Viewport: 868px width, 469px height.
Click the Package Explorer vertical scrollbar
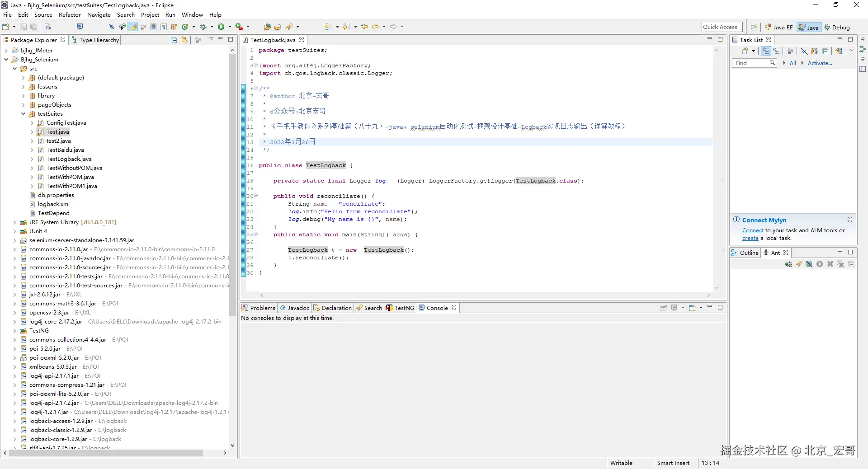coord(232,181)
